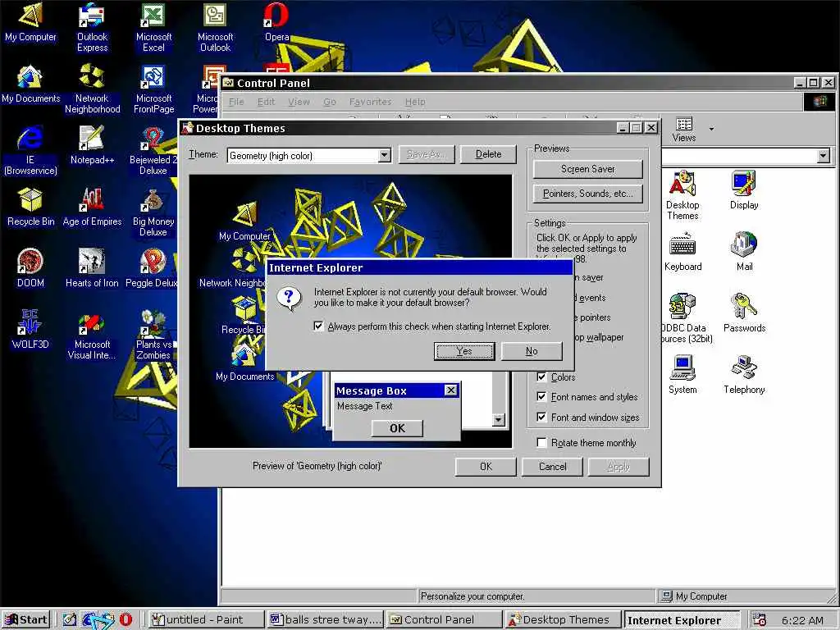Toggle Font names and styles checkbox
This screenshot has width=840, height=630.
click(541, 396)
